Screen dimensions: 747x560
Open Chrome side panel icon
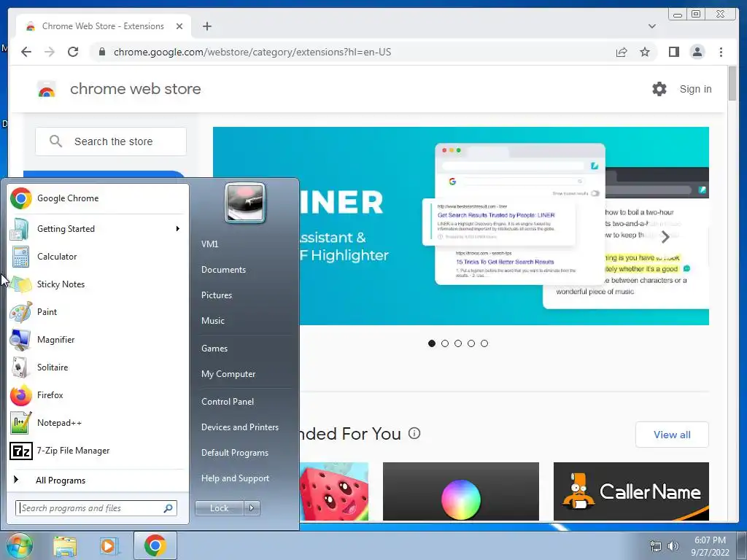673,52
